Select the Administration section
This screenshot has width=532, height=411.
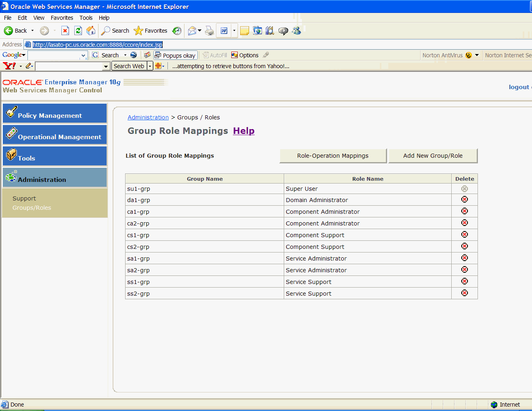click(55, 177)
